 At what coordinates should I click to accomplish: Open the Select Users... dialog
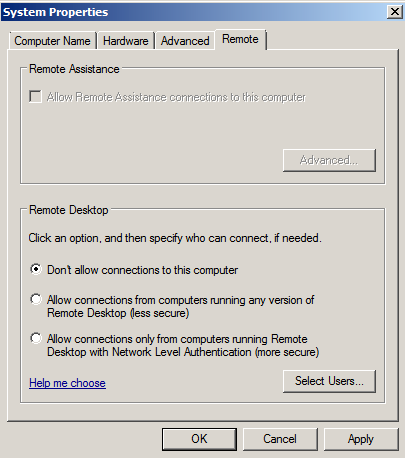[329, 381]
